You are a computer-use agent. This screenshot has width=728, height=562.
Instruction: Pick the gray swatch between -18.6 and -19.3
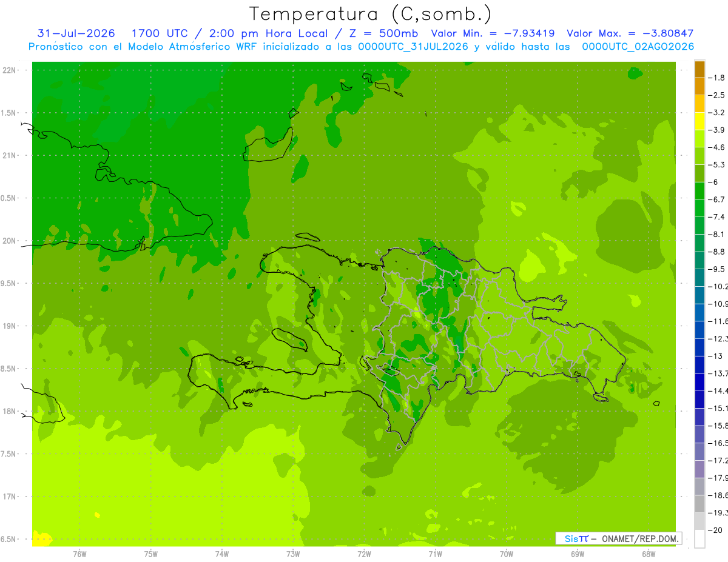699,504
